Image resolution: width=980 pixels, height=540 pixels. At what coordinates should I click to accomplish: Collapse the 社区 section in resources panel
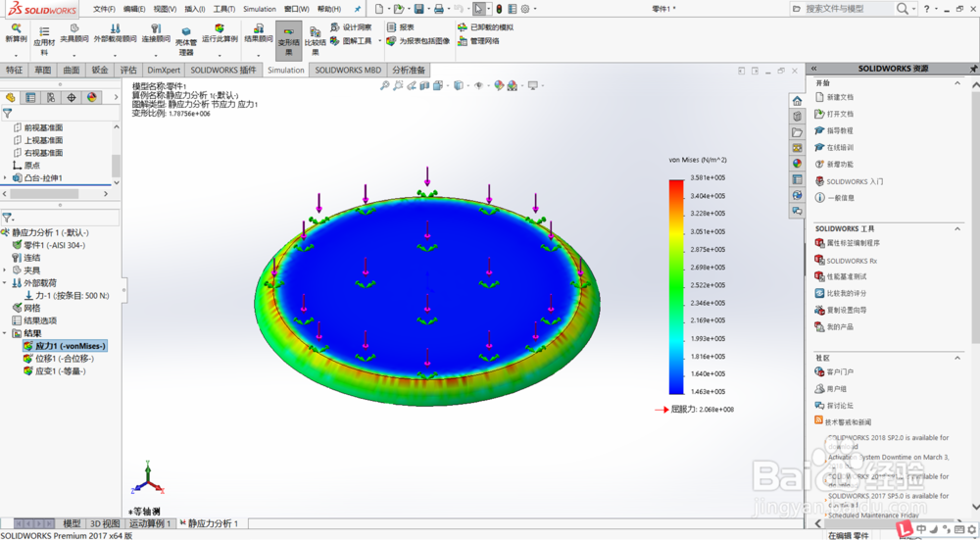(x=956, y=358)
